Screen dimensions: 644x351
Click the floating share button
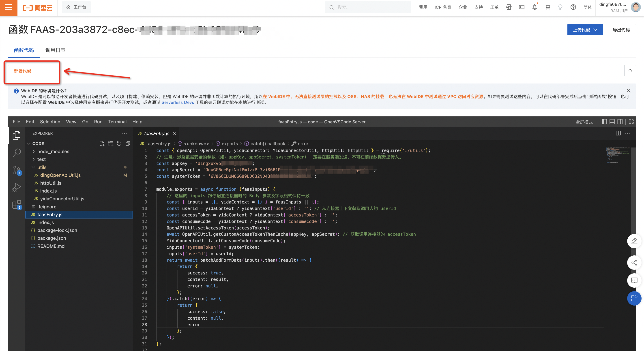pos(634,263)
